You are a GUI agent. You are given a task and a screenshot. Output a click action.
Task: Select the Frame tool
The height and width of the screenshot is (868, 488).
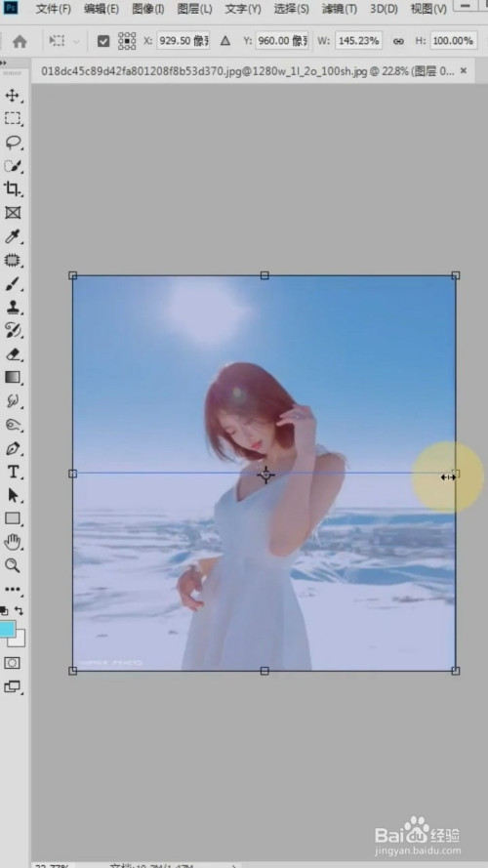(12, 213)
